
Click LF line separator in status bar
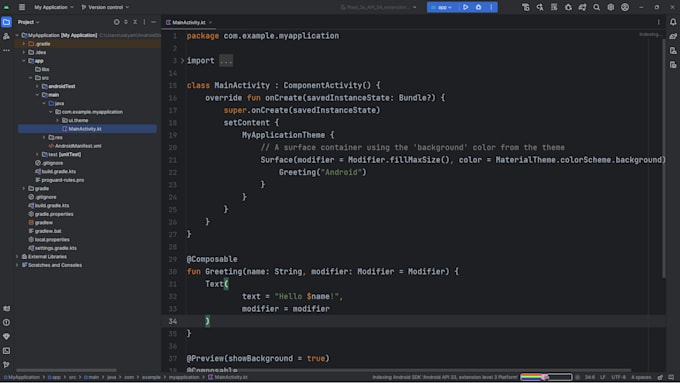pyautogui.click(x=603, y=377)
